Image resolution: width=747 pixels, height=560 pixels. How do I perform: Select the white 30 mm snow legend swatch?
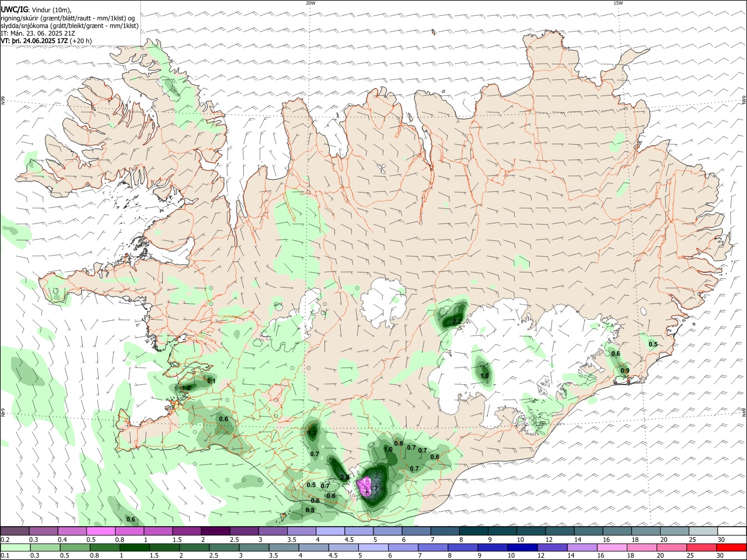click(731, 531)
